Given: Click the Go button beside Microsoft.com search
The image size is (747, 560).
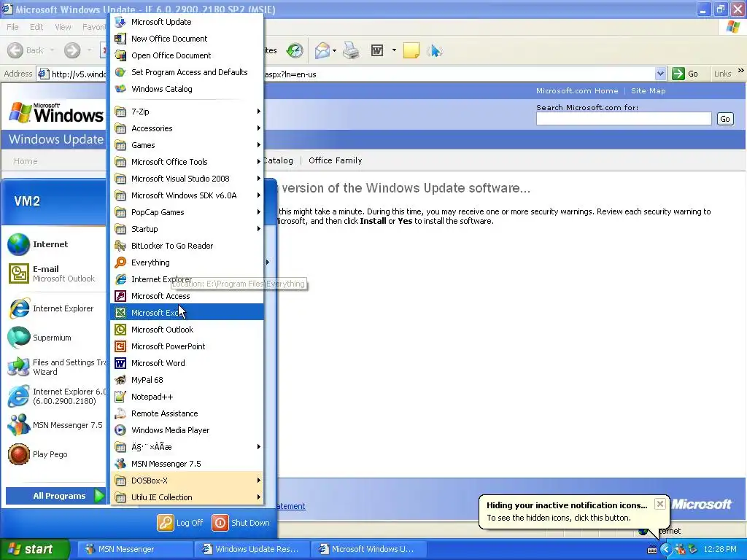Looking at the screenshot, I should pos(725,119).
